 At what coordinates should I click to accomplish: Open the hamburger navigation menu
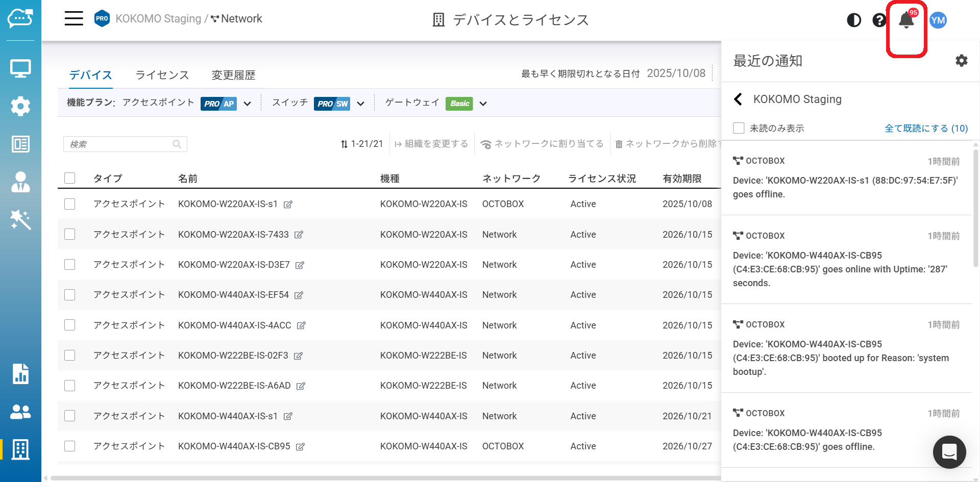73,19
